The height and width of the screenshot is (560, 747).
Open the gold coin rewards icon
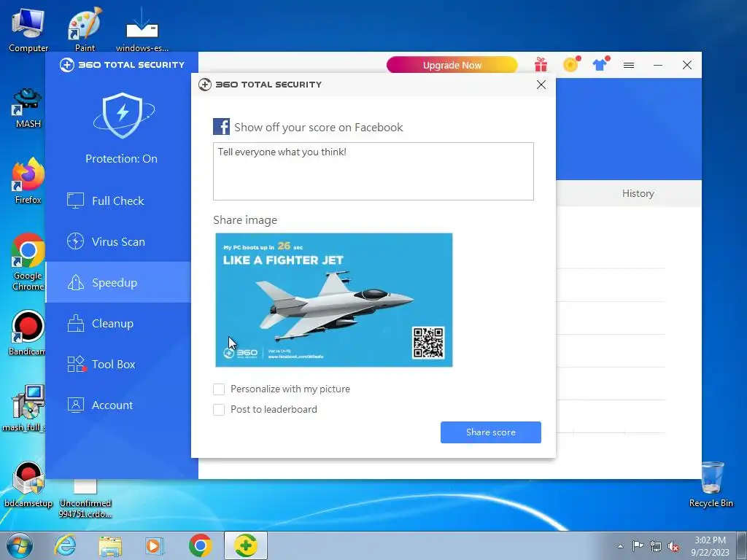[x=571, y=64]
